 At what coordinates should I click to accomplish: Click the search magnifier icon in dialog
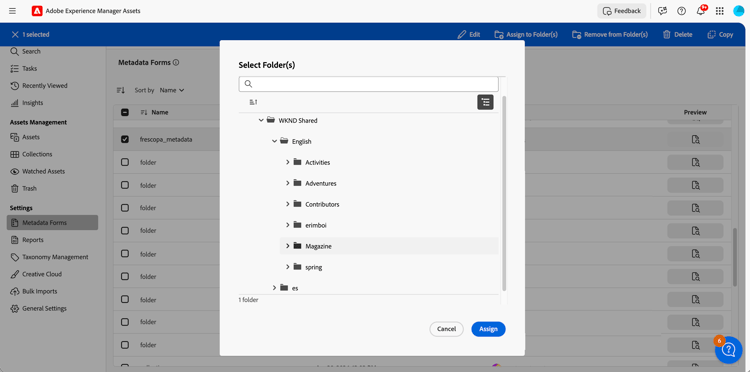pyautogui.click(x=248, y=84)
